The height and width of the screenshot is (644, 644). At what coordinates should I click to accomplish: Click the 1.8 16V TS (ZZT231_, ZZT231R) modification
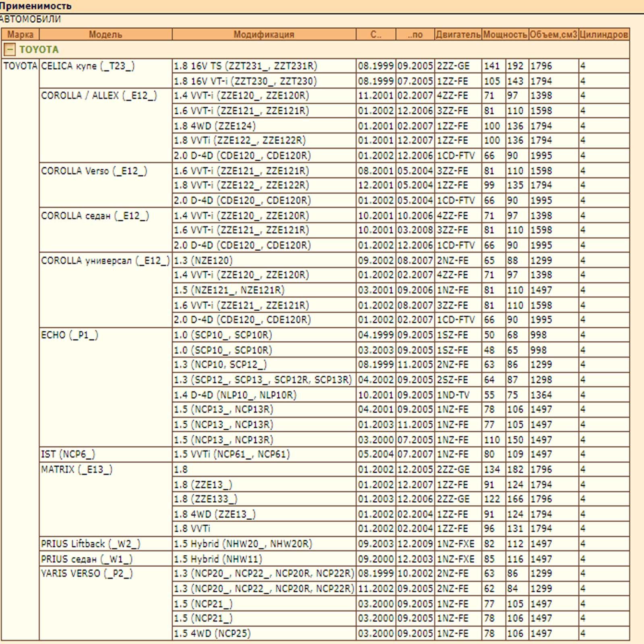coord(246,66)
